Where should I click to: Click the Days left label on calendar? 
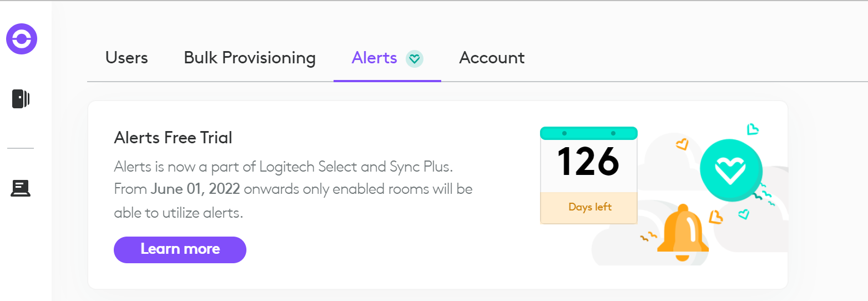pos(589,207)
